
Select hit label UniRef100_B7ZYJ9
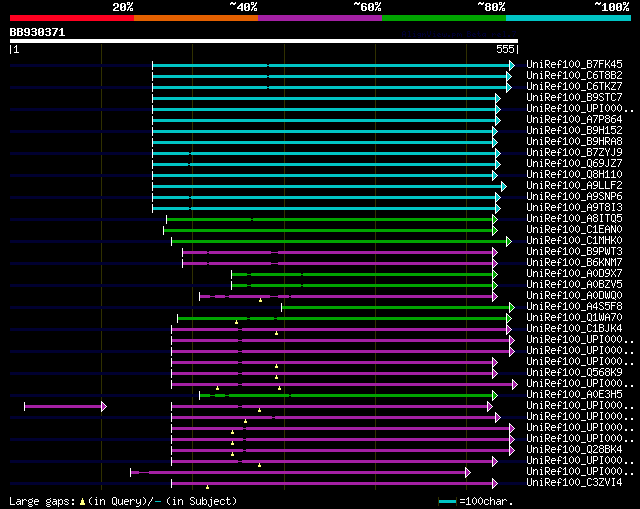coord(574,153)
